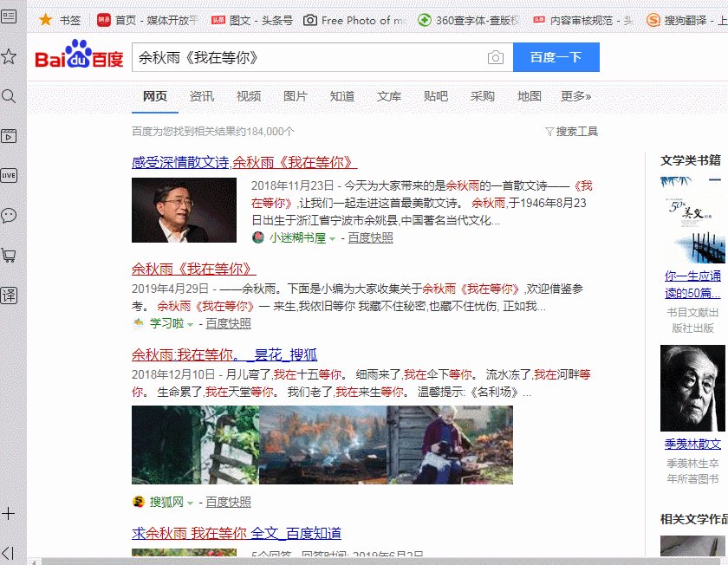Viewport: 728px width, 565px height.
Task: Open the 季羡林散文 link
Action: tap(692, 444)
